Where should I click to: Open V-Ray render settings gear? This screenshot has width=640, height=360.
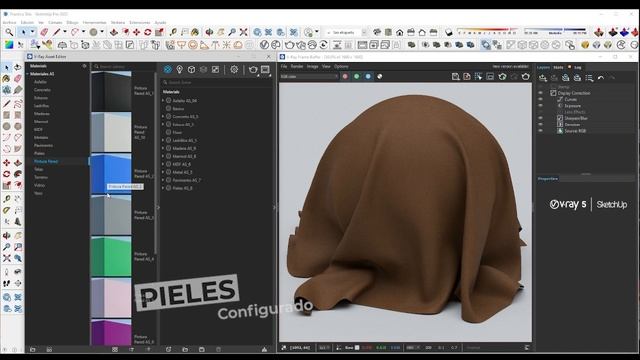click(x=234, y=69)
